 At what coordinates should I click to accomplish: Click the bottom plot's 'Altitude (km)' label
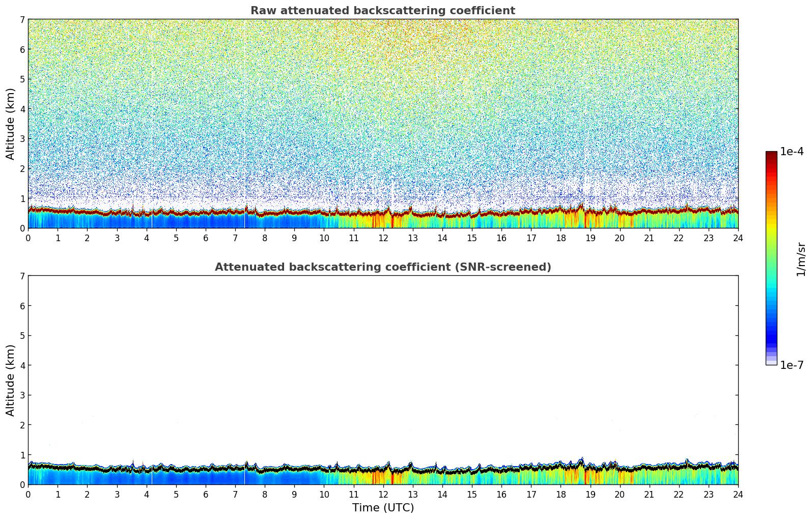(11, 380)
